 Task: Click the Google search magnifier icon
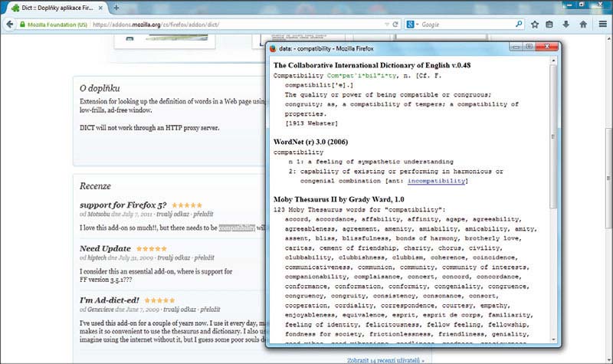pyautogui.click(x=519, y=24)
